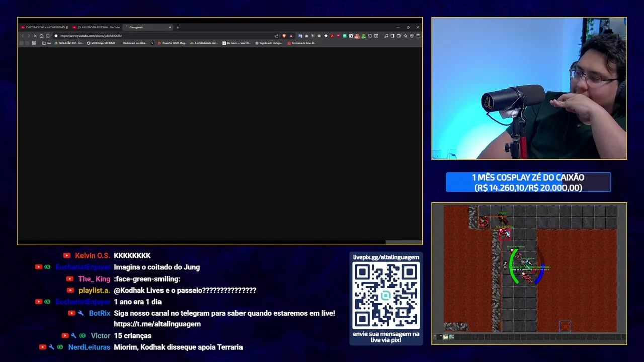The width and height of the screenshot is (644, 362).
Task: Go back in the browser
Action: click(22, 36)
